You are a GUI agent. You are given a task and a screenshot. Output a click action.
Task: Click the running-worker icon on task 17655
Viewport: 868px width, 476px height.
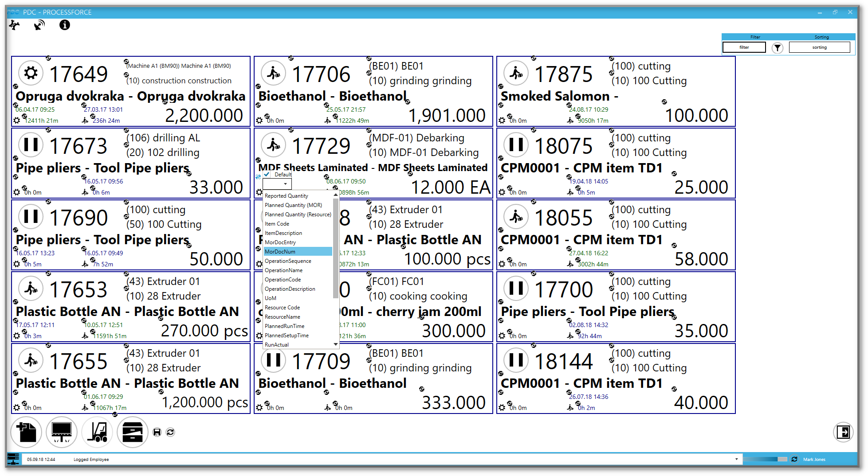click(x=31, y=360)
